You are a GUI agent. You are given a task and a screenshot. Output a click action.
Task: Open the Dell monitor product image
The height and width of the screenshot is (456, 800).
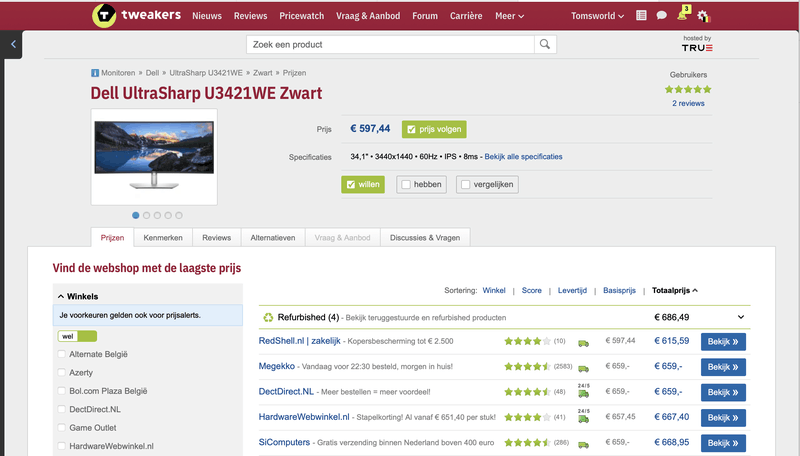(x=154, y=156)
